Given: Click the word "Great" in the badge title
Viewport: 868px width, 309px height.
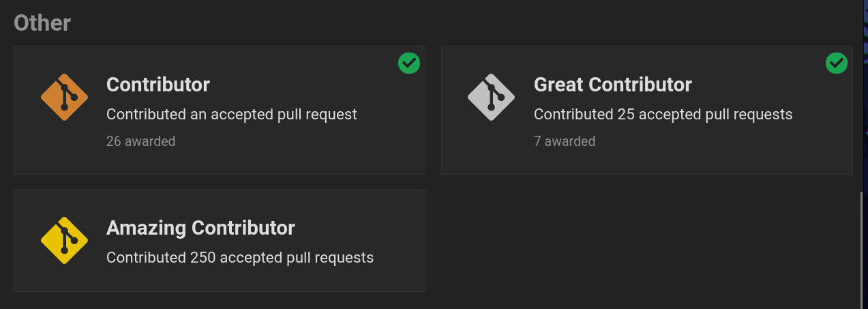Looking at the screenshot, I should (x=558, y=85).
